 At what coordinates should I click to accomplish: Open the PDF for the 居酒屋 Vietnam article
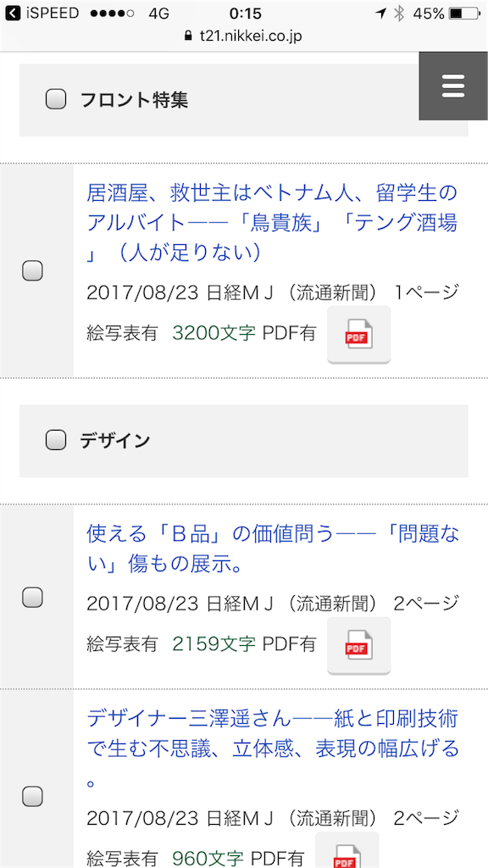(x=358, y=334)
